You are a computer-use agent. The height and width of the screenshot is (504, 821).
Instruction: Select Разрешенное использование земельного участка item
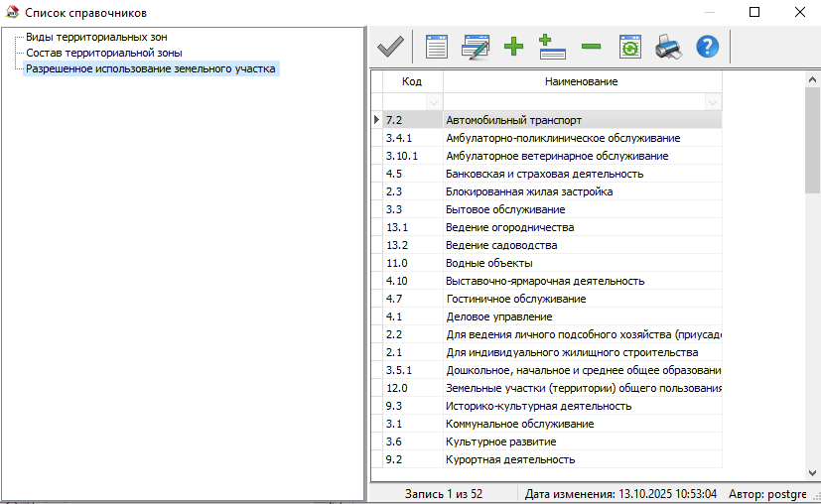(151, 68)
